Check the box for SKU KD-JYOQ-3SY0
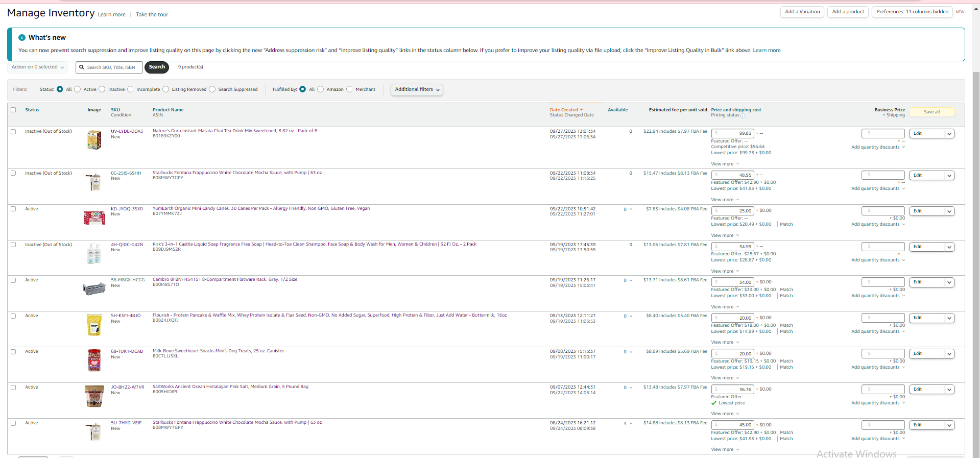 coord(13,209)
